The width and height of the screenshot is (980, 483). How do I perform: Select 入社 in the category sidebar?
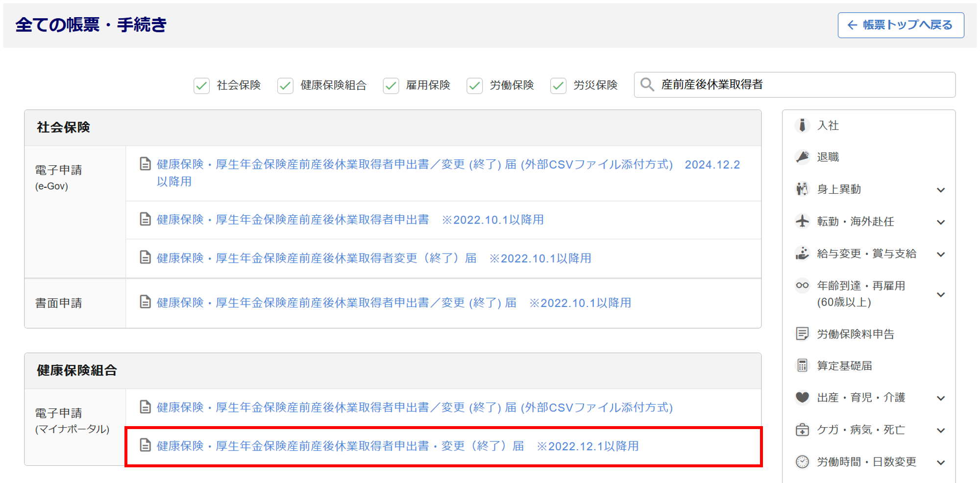[x=828, y=126]
